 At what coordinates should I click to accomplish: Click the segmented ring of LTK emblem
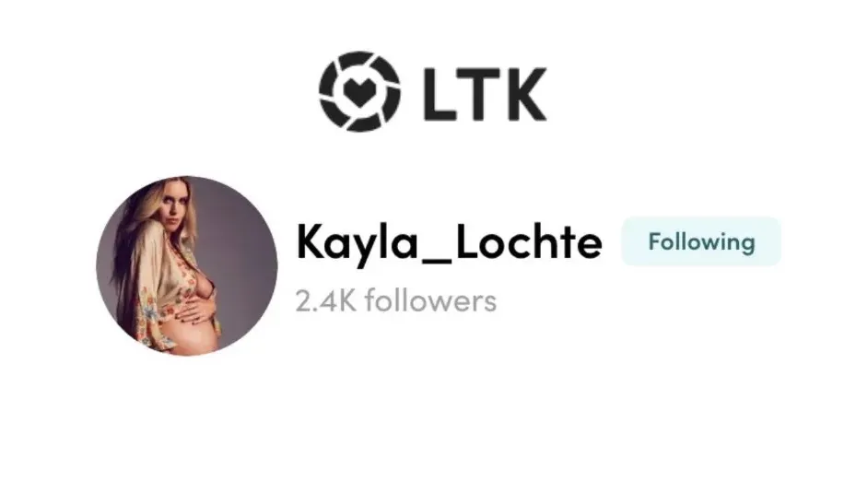pyautogui.click(x=359, y=59)
